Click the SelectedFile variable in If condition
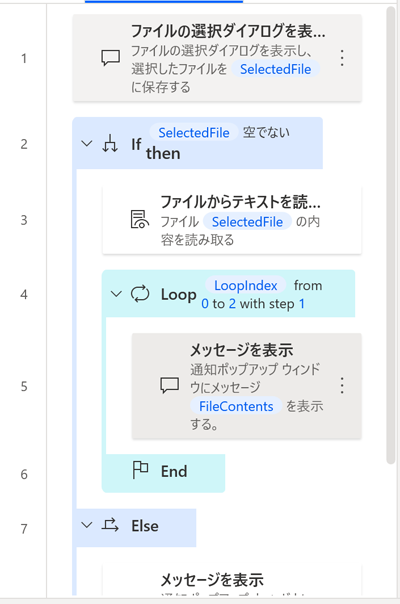Image resolution: width=400 pixels, height=604 pixels. coord(194,133)
